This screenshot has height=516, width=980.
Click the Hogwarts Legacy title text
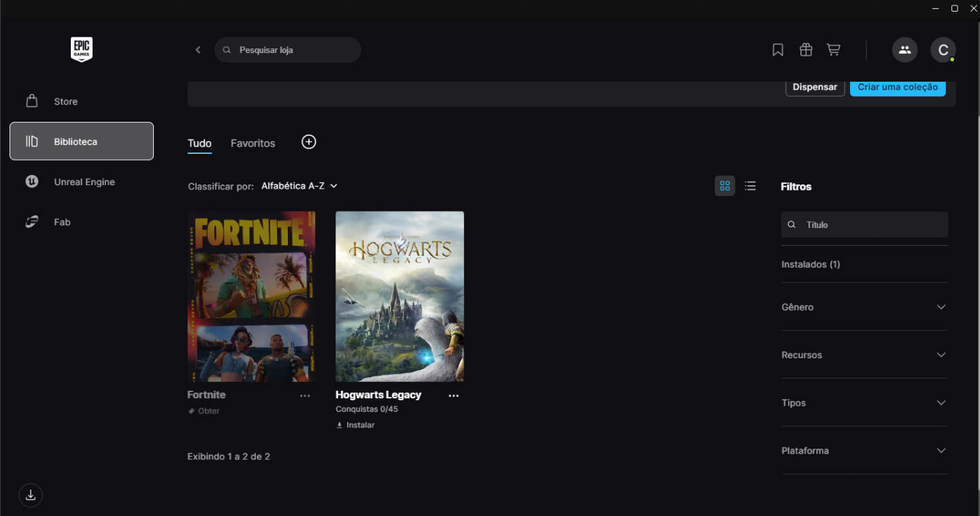click(378, 395)
